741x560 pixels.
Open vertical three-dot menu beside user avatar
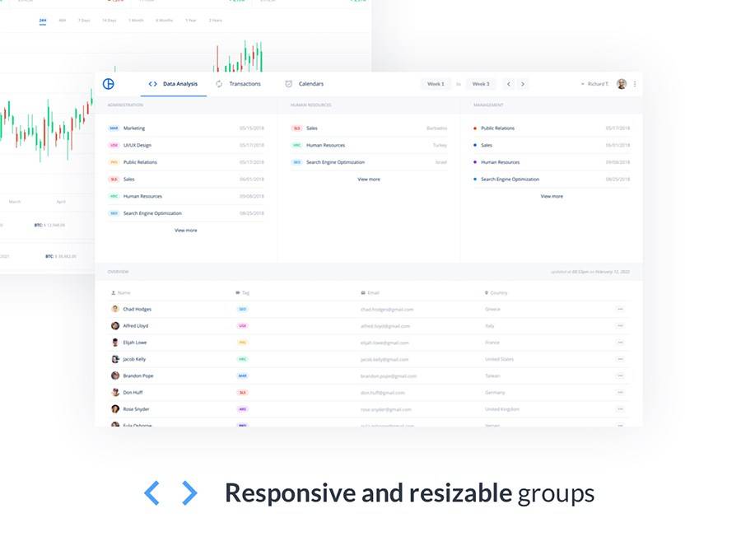pyautogui.click(x=635, y=84)
